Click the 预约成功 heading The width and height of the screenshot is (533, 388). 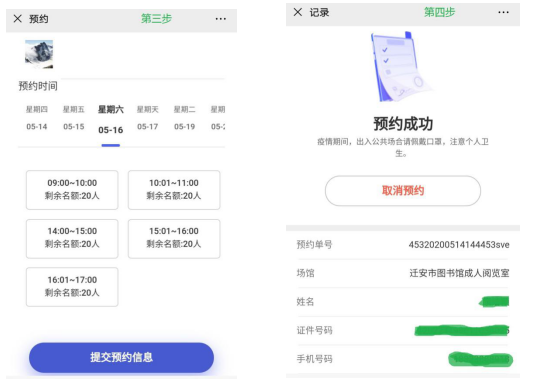click(403, 124)
